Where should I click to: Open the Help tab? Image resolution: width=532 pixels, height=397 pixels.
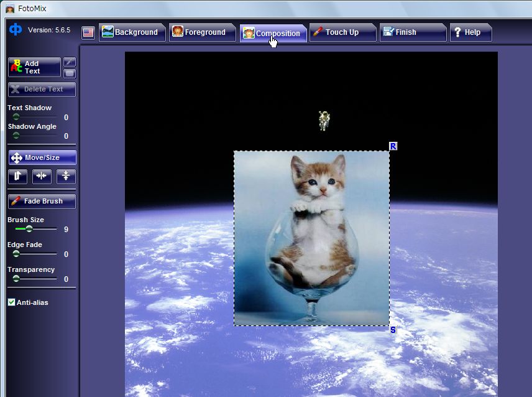click(470, 32)
